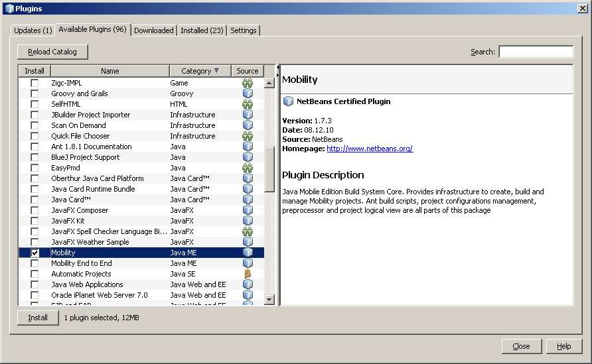This screenshot has width=592, height=364.
Task: Sort by the Source column header
Action: click(248, 71)
